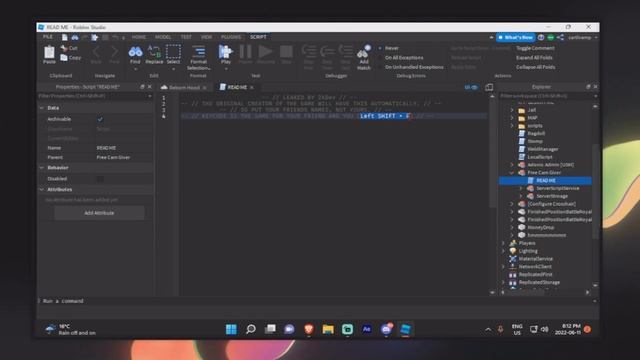Expand the ReplicatedStorage arrow
Viewport: 640px width, 360px height.
coord(503,282)
